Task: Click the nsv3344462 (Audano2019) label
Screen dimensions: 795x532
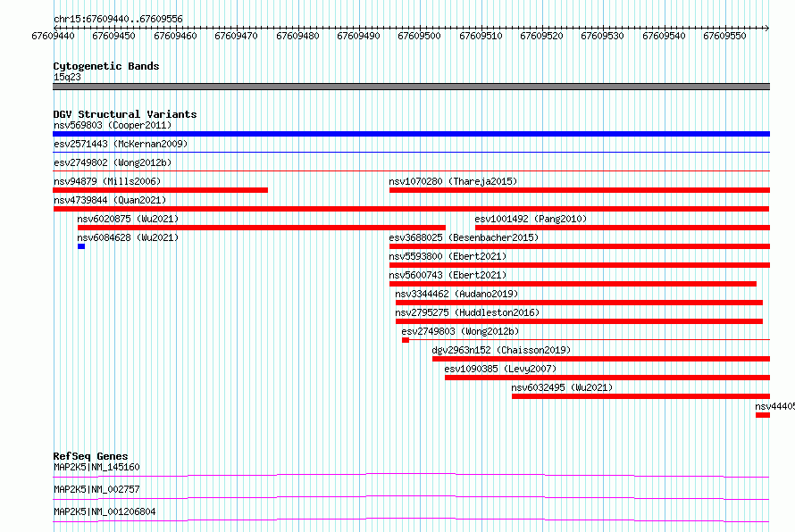Action: point(456,294)
